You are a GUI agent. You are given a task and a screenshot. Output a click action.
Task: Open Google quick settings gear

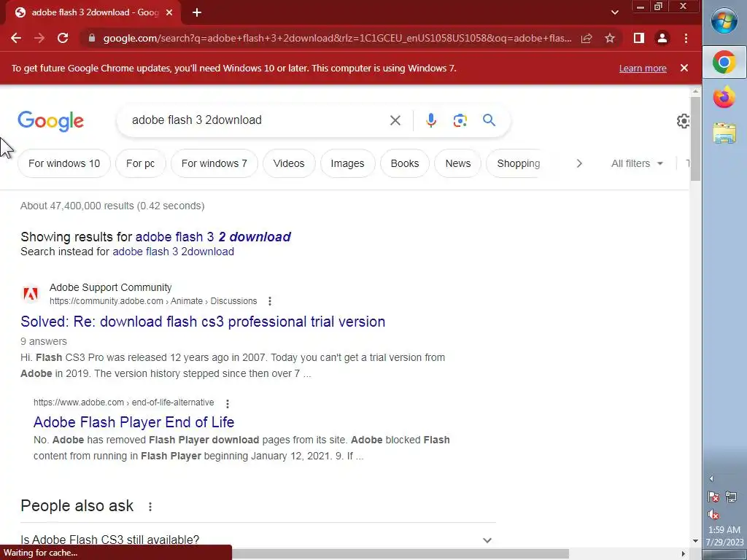coord(683,121)
